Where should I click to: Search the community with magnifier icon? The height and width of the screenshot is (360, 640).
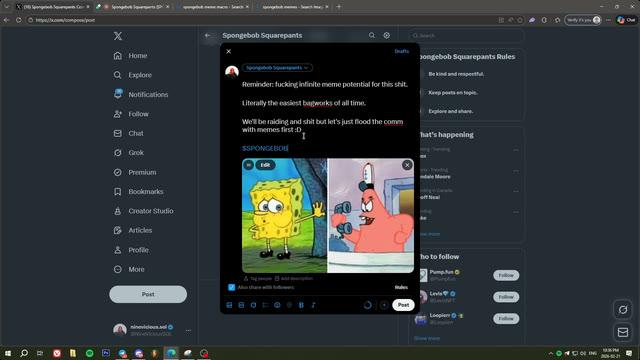click(x=372, y=36)
